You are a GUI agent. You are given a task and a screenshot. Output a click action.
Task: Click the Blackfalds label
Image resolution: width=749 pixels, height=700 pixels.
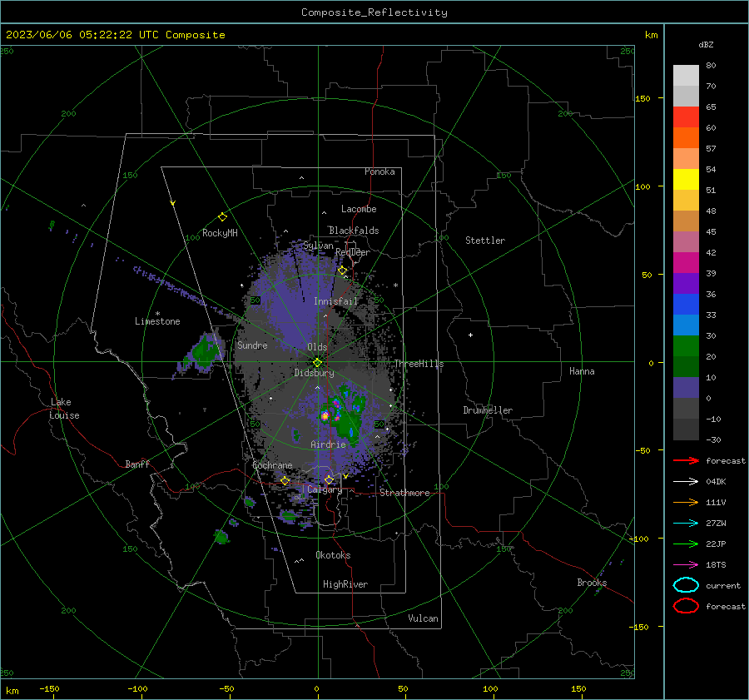354,231
